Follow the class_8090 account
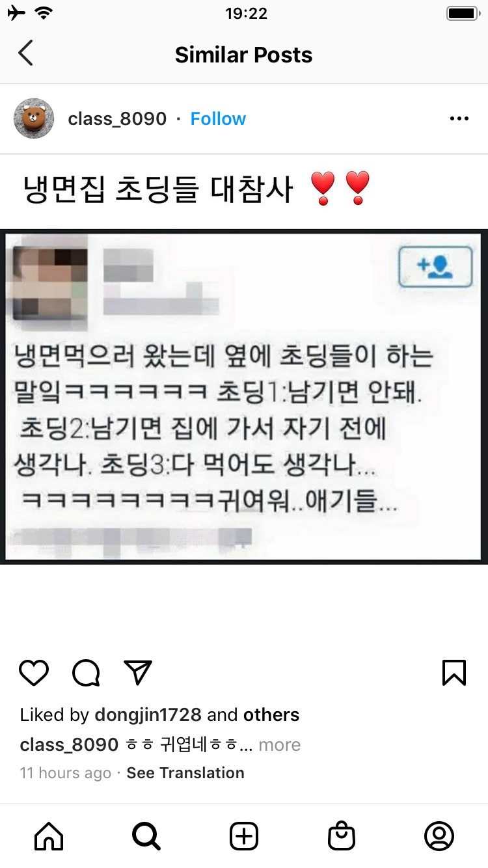 pos(218,119)
